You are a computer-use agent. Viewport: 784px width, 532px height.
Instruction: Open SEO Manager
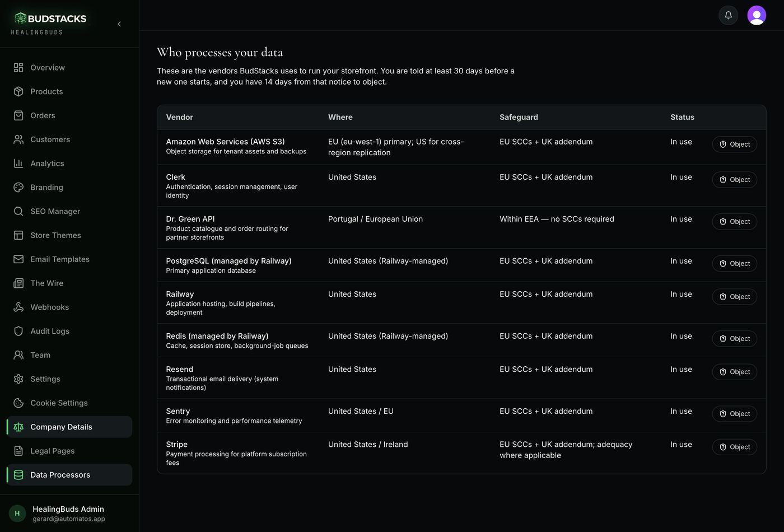(69, 212)
